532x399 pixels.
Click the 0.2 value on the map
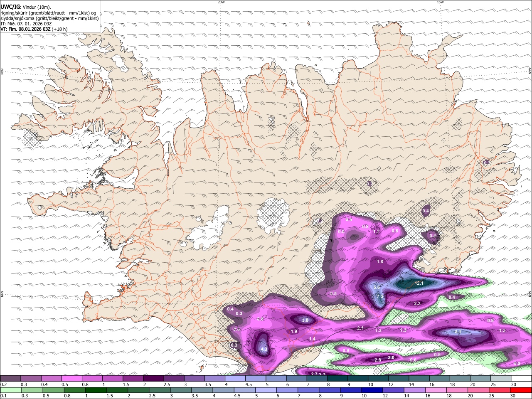coord(370,184)
